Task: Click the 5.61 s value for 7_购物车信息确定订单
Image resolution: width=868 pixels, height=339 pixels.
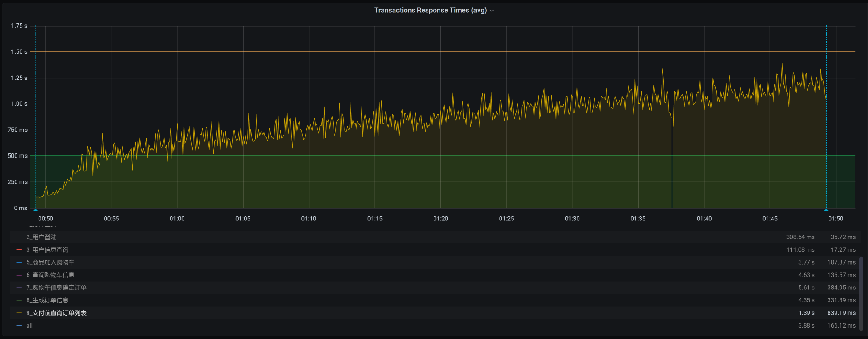Action: [806, 288]
